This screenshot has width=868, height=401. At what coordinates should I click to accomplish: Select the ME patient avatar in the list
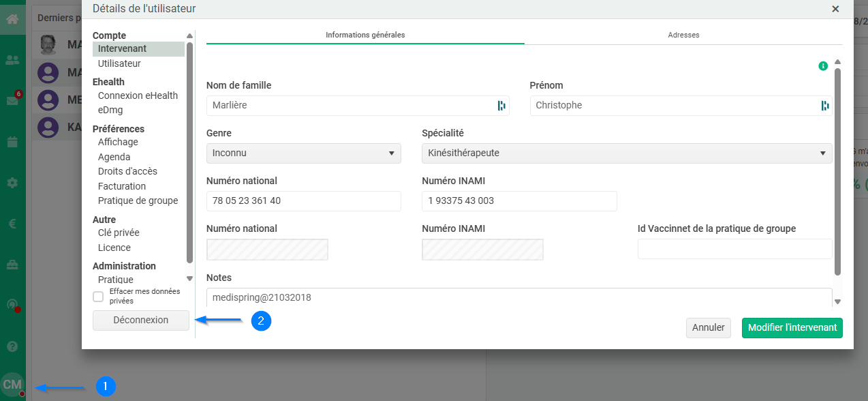48,100
